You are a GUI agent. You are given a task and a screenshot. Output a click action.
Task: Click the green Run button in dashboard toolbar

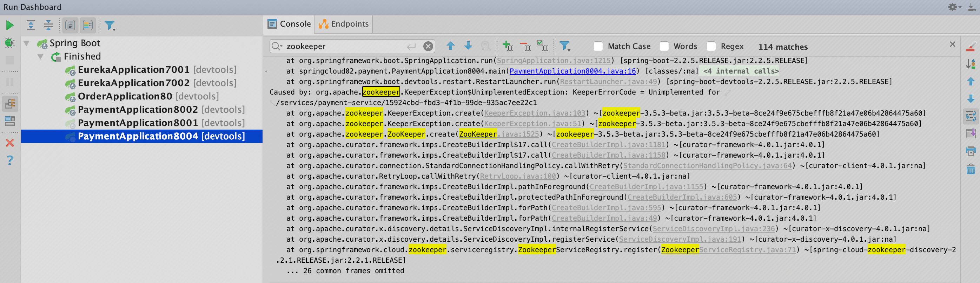(x=10, y=26)
